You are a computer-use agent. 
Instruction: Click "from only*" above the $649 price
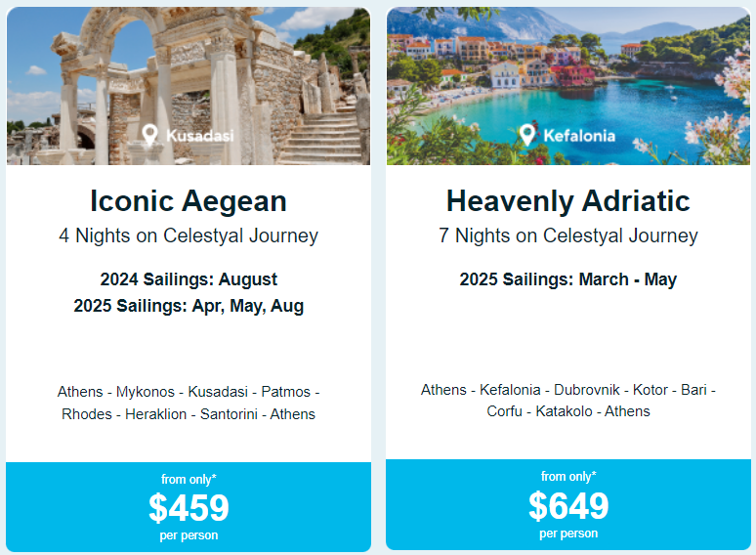567,477
